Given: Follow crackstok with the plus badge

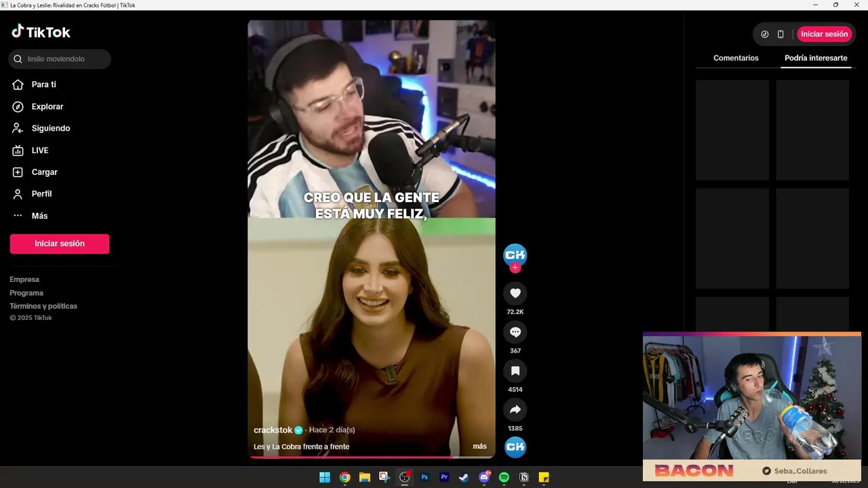Looking at the screenshot, I should (x=515, y=268).
